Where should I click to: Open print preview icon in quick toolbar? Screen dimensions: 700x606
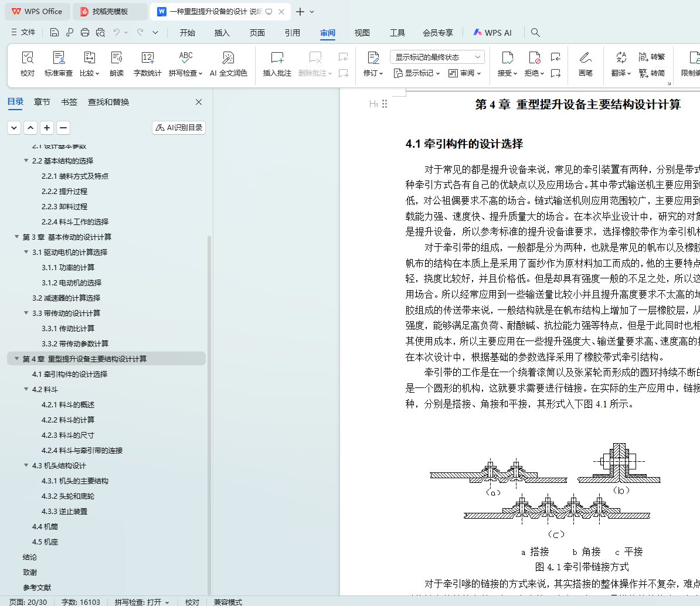100,32
